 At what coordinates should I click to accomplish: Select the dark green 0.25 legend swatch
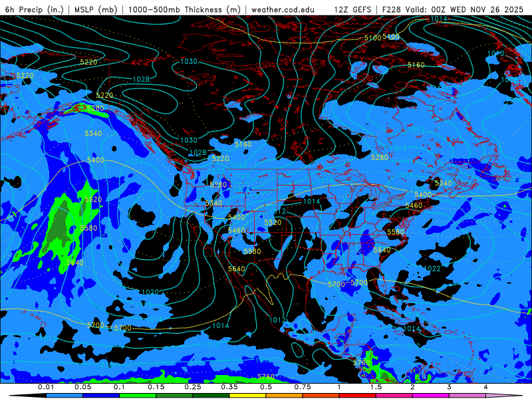coord(211,396)
